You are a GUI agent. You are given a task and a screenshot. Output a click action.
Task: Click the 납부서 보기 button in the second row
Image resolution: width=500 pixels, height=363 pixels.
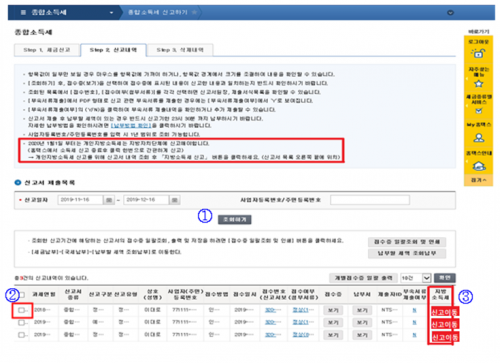point(362,323)
